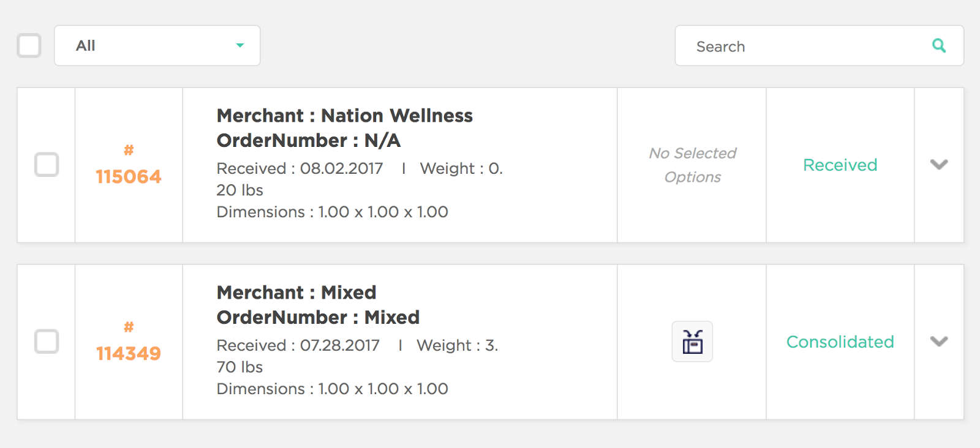Open the All filter dropdown
980x448 pixels.
click(x=157, y=45)
